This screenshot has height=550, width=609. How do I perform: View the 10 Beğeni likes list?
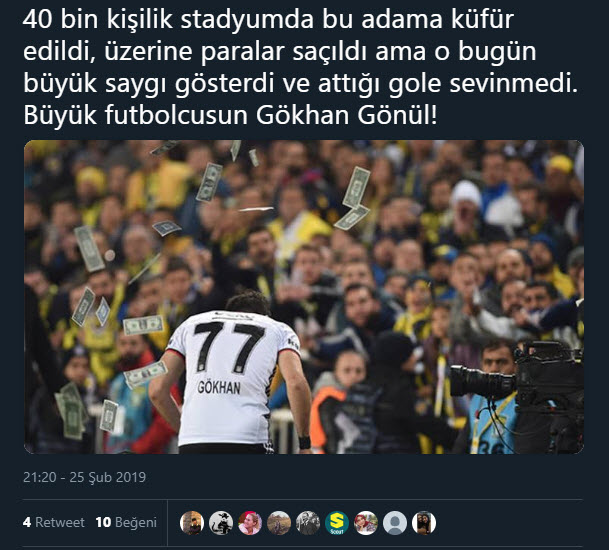click(x=126, y=522)
